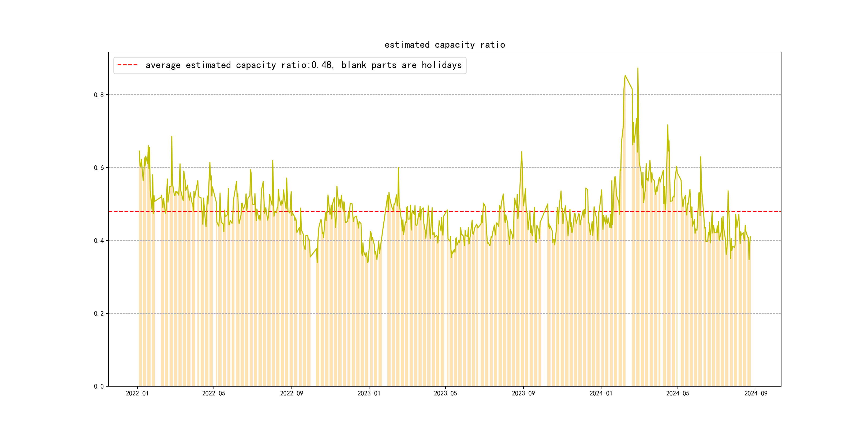
Task: Click the 0.8 y-axis tick label
Action: [x=99, y=95]
